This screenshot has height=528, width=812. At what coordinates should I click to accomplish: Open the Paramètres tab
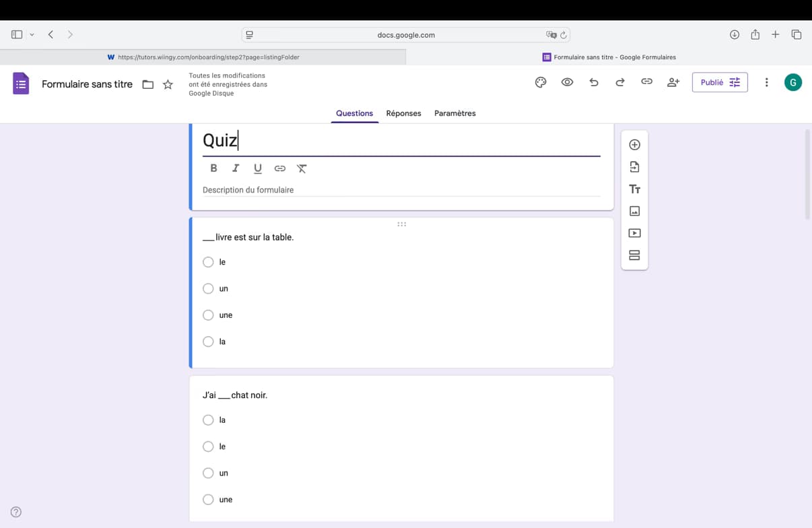coord(454,113)
